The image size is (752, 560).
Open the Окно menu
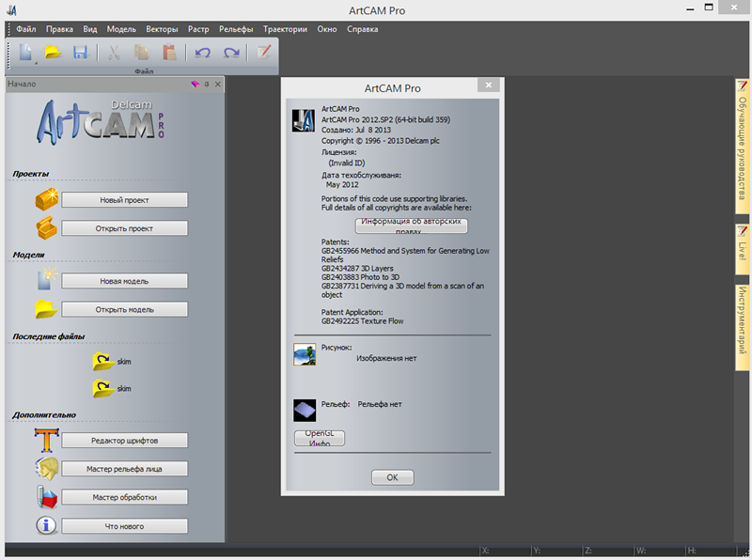(327, 29)
